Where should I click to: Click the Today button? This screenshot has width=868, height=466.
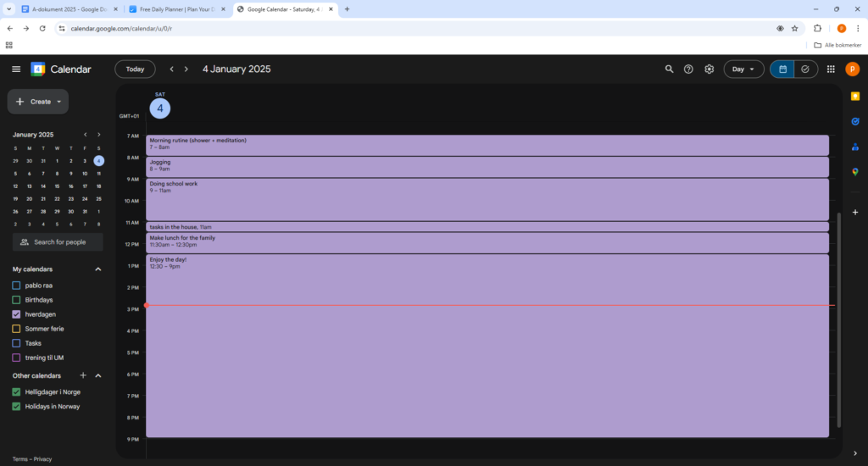[x=135, y=69]
